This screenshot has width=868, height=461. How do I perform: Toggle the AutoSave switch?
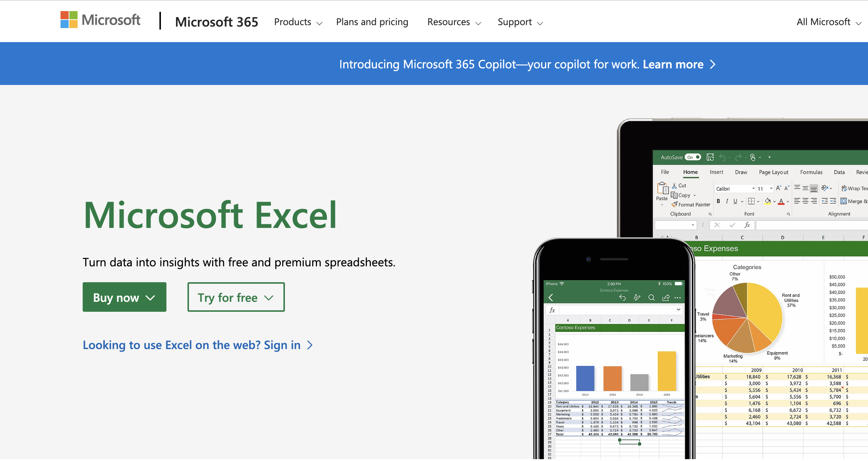pos(693,157)
